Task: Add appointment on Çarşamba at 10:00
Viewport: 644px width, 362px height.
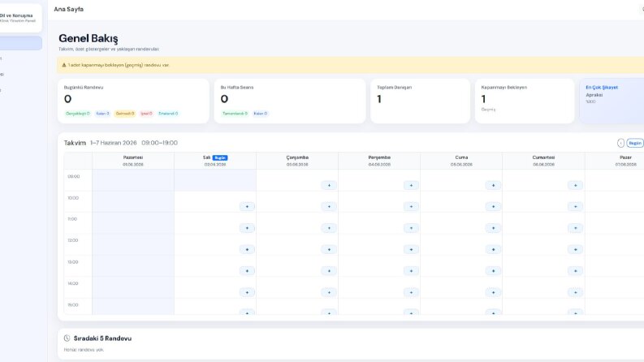Action: tap(329, 206)
